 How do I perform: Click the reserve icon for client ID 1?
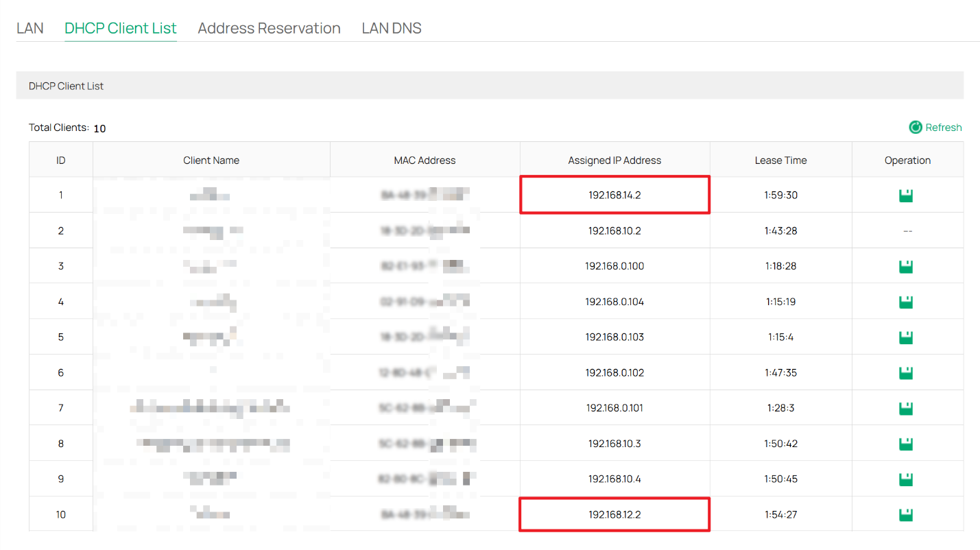[x=906, y=195]
